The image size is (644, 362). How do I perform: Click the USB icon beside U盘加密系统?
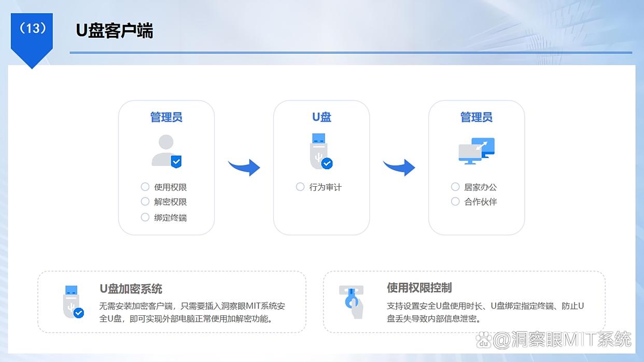[73, 302]
